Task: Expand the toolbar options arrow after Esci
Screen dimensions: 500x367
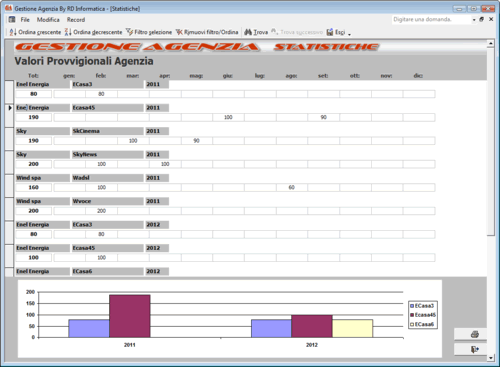Action: click(349, 34)
